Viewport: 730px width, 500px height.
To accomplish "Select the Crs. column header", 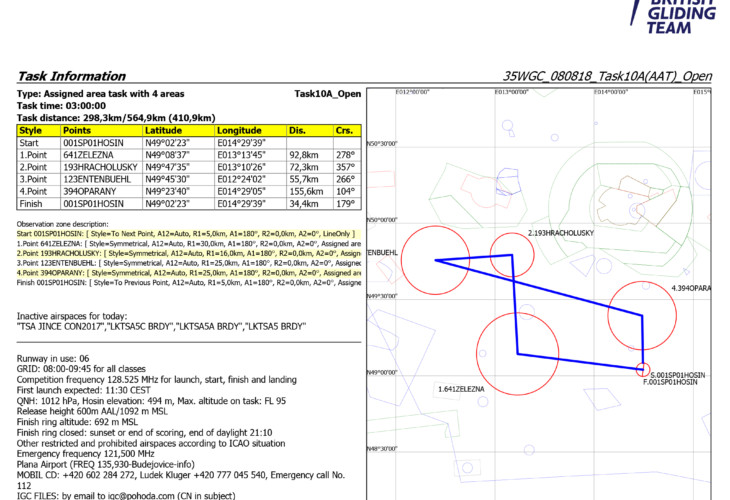I will tap(346, 130).
